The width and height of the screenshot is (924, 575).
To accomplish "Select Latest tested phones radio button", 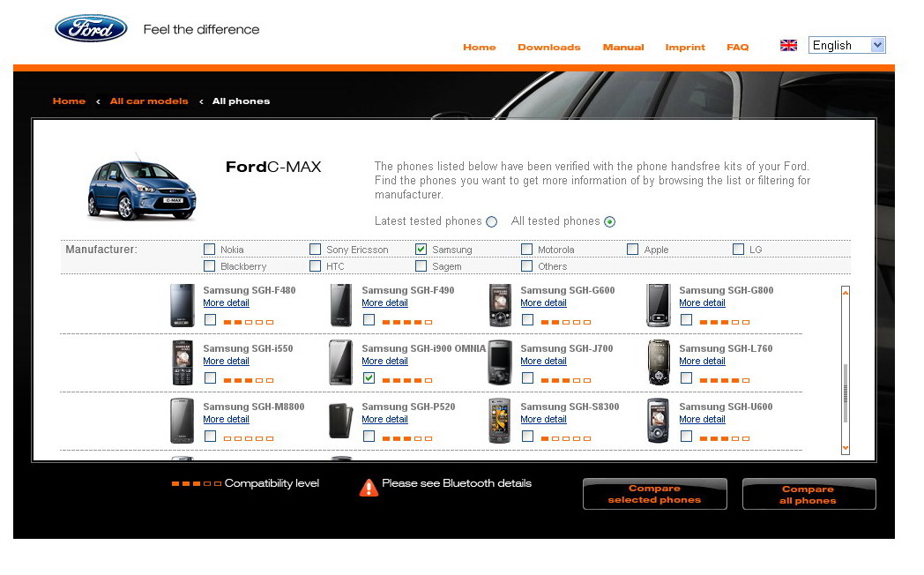I will pyautogui.click(x=491, y=221).
